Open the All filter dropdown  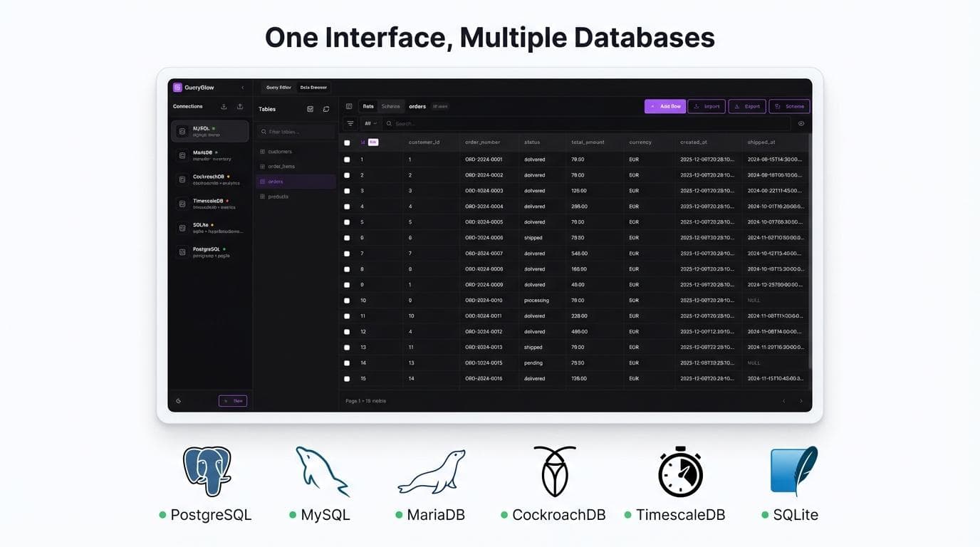tap(369, 123)
